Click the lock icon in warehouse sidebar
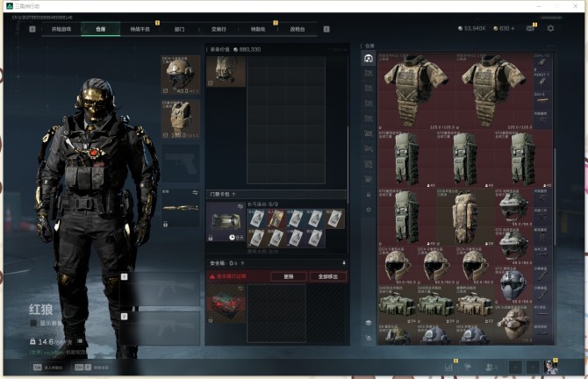Screen dimensions: 588x379 [x=369, y=194]
